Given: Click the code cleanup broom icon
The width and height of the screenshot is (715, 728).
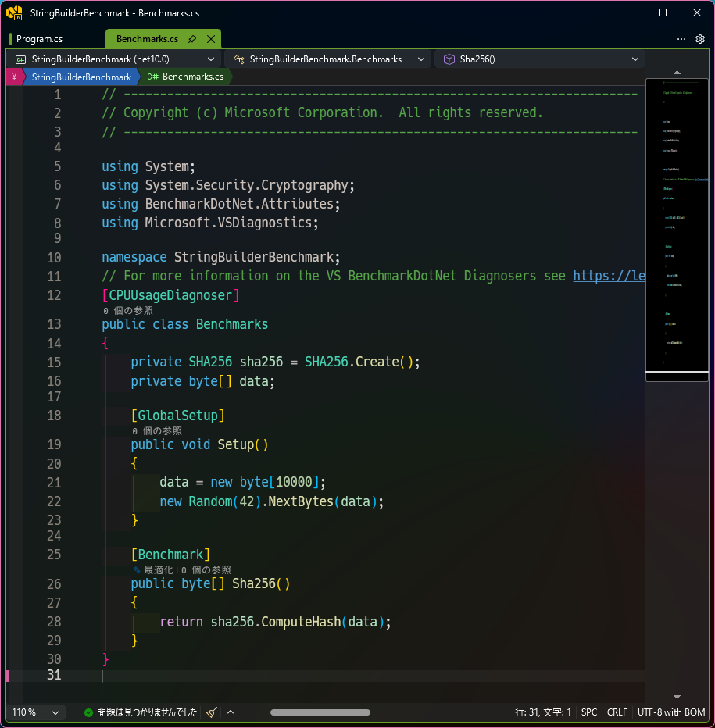Looking at the screenshot, I should pos(212,712).
